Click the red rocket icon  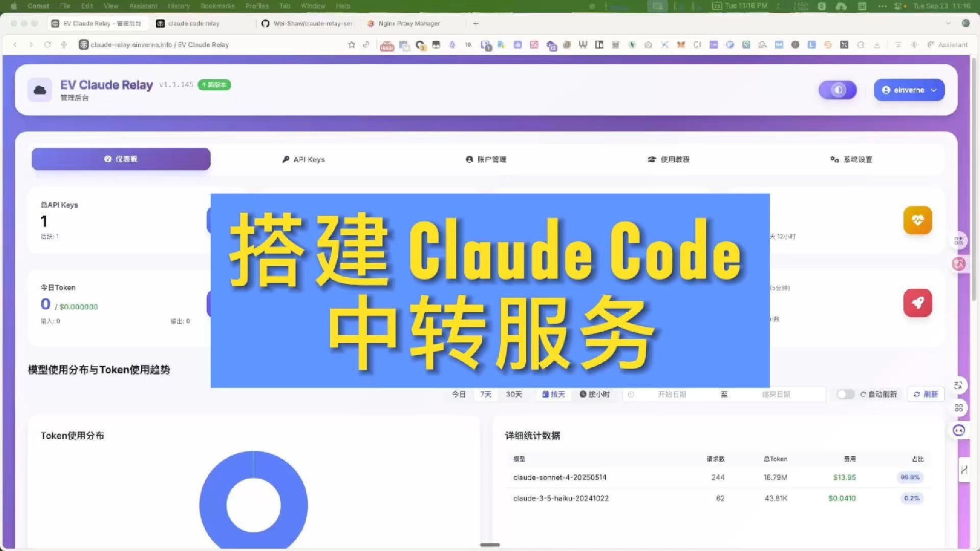917,303
